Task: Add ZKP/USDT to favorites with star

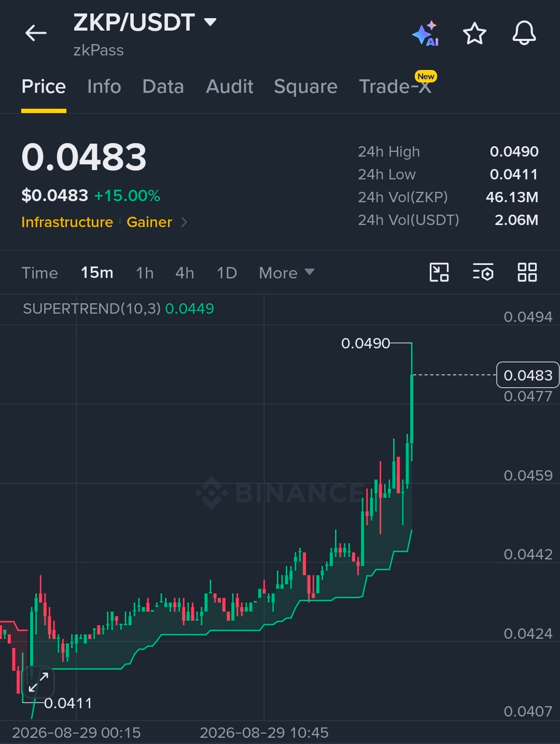Action: pyautogui.click(x=474, y=34)
